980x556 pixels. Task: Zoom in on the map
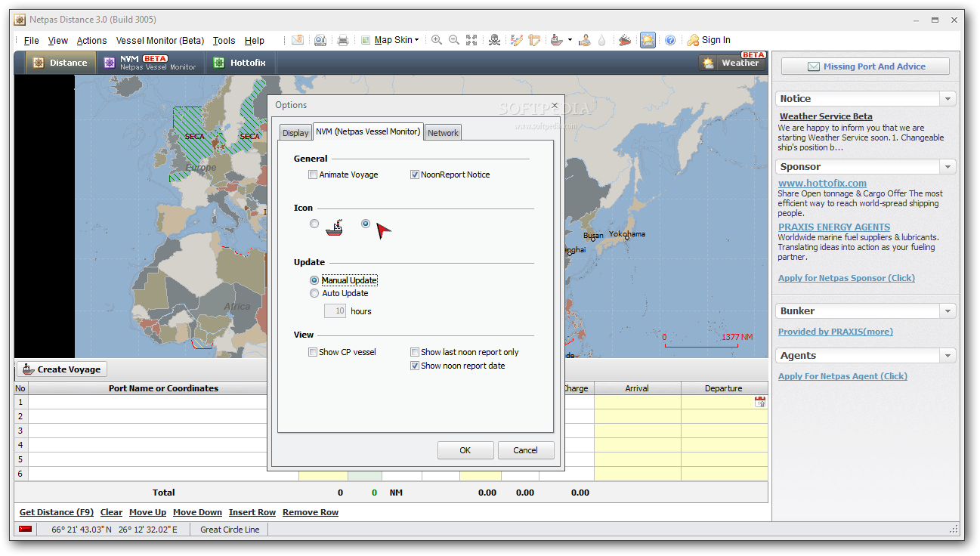tap(437, 40)
